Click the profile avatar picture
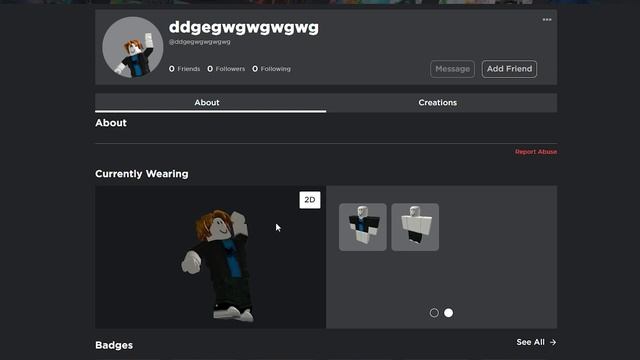This screenshot has width=640, height=360. [133, 47]
